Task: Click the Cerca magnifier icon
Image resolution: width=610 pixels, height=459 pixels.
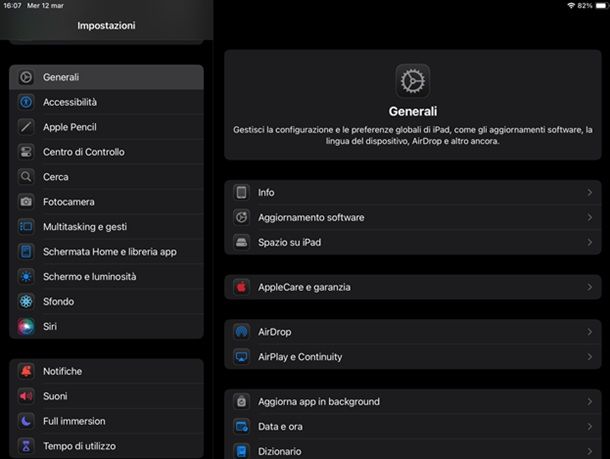Action: tap(26, 177)
